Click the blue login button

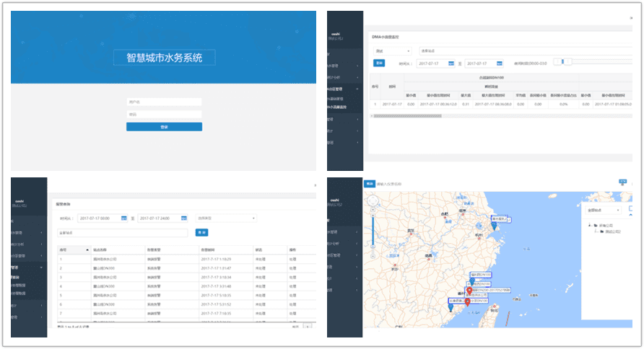164,127
